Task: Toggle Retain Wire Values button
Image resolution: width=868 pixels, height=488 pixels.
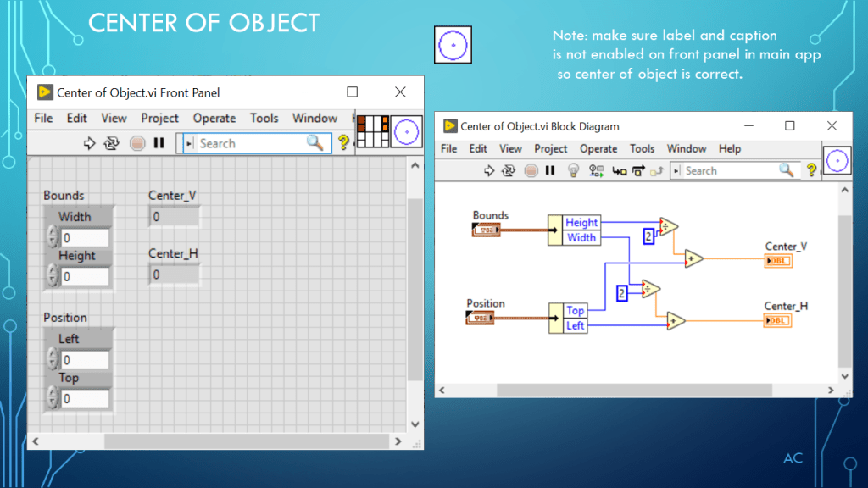Action: (596, 171)
